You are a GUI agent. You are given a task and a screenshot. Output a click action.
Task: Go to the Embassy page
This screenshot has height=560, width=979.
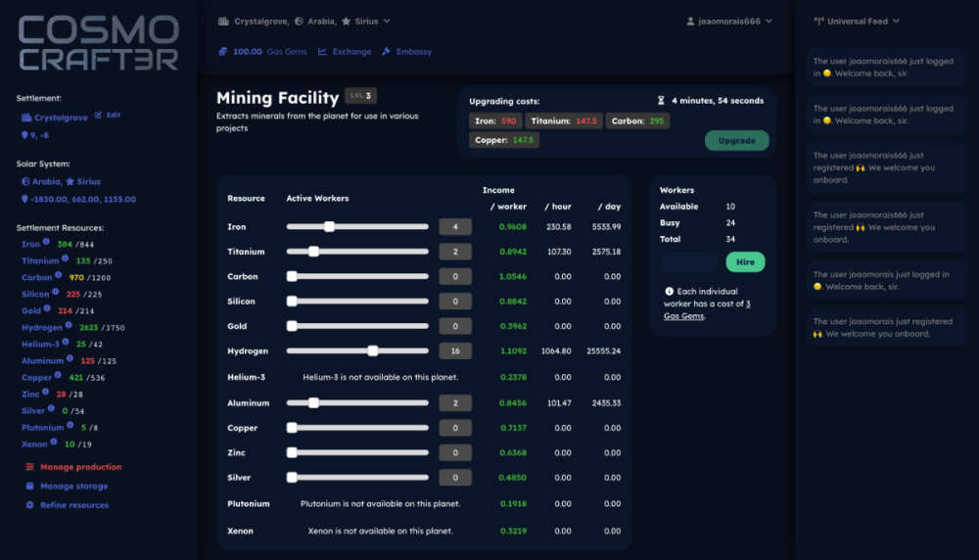pyautogui.click(x=413, y=52)
